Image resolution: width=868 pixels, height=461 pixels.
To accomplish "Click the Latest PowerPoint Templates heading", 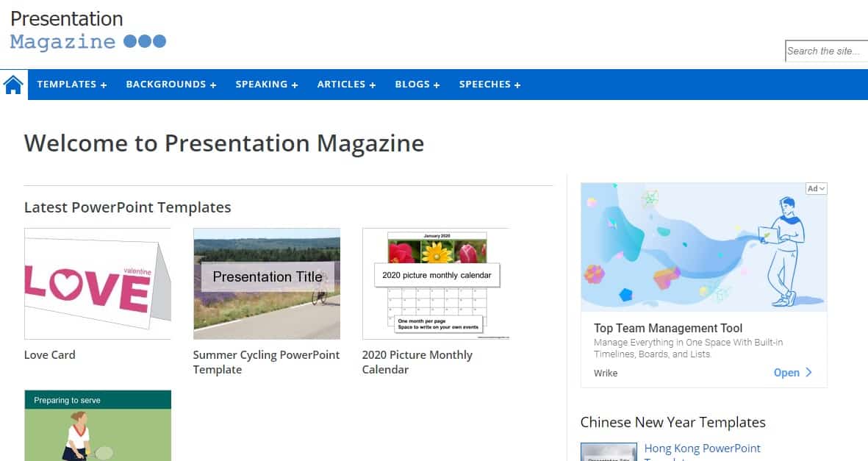I will [128, 207].
